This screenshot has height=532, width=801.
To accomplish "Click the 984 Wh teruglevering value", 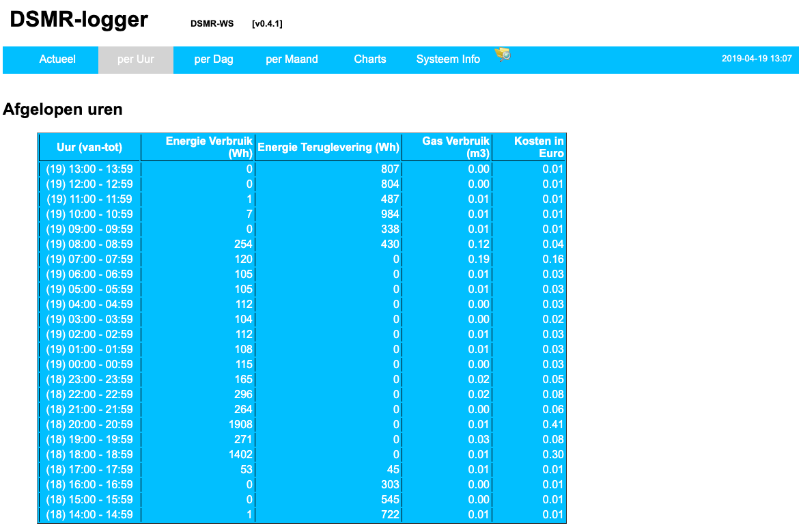I will pos(391,214).
